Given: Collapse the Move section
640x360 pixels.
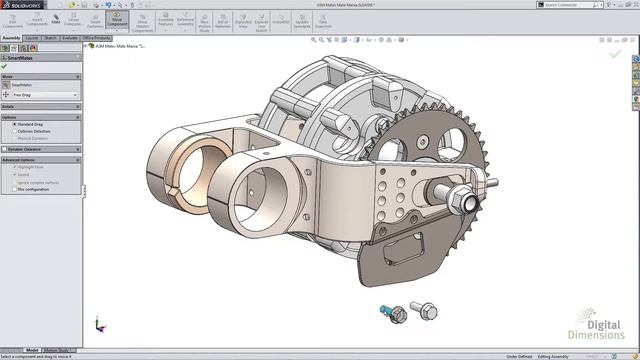Looking at the screenshot, I should coord(78,77).
